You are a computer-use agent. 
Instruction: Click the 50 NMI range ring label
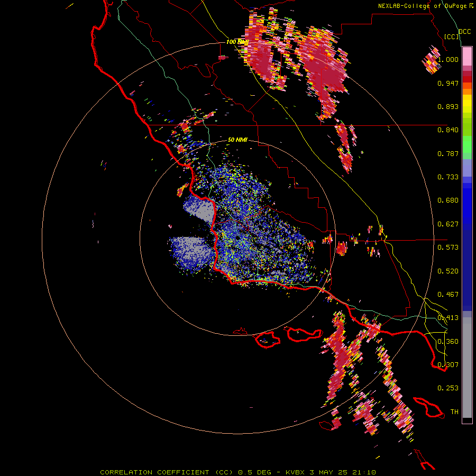click(237, 140)
